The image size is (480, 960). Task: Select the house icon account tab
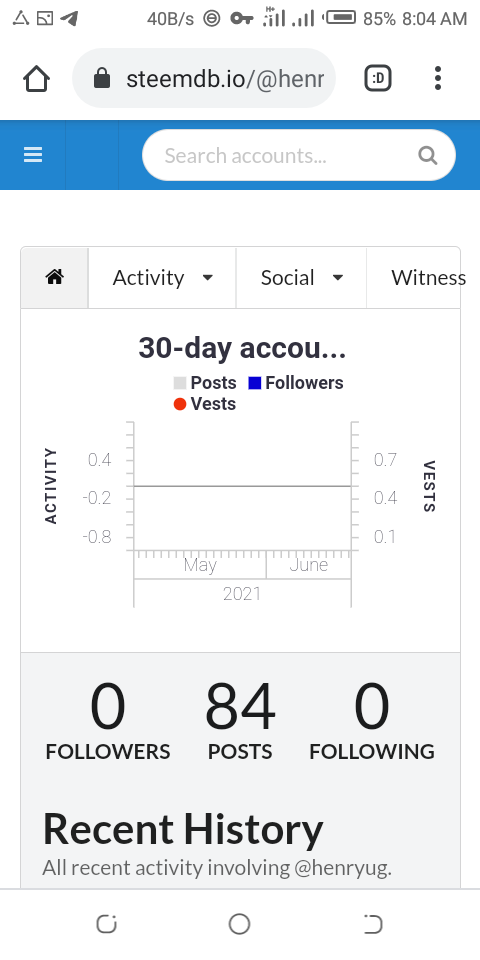pyautogui.click(x=54, y=277)
